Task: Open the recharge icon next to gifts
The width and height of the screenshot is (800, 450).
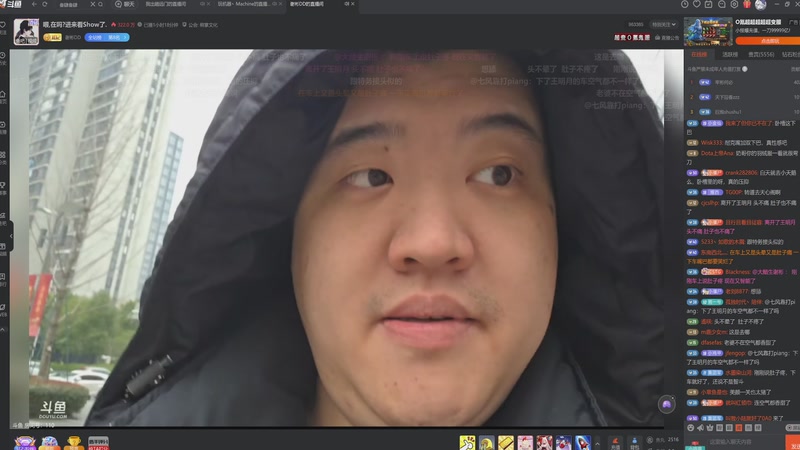Action: pos(615,443)
